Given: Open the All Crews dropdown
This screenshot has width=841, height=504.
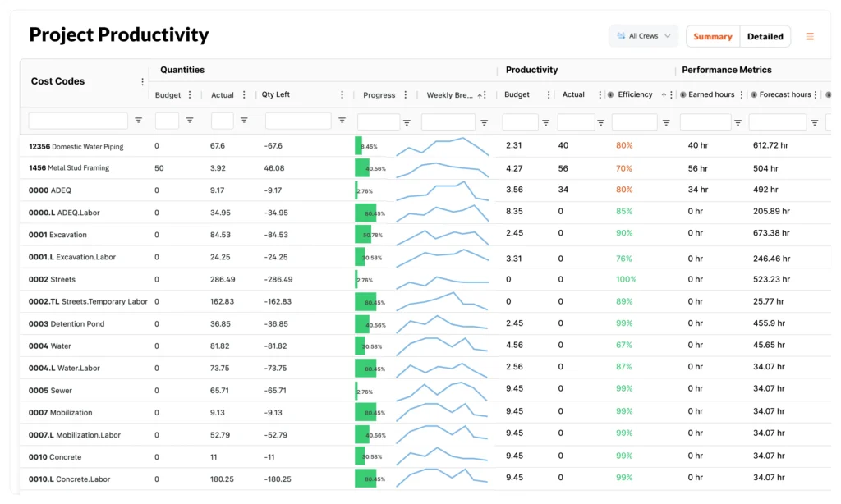Looking at the screenshot, I should (x=642, y=36).
